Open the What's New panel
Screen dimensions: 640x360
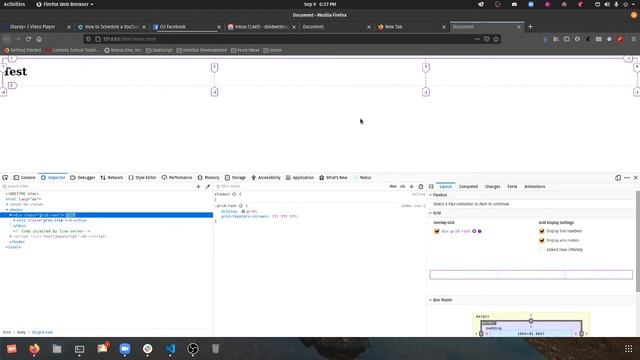333,178
